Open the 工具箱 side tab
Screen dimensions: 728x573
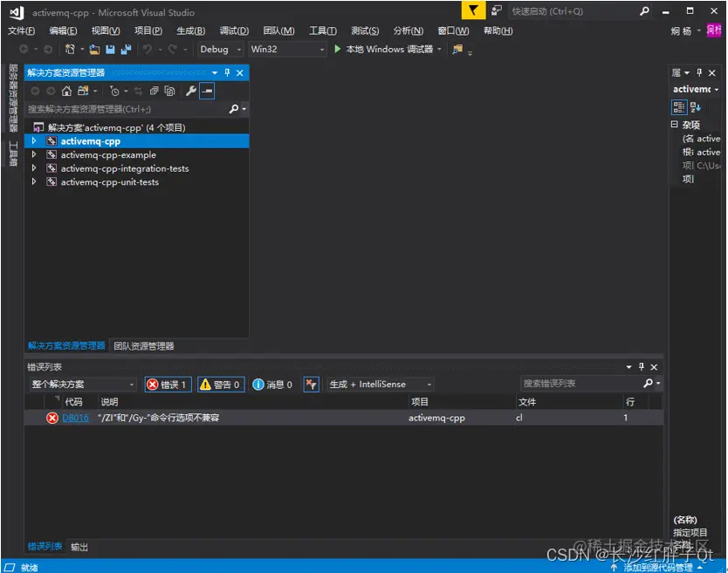pos(13,153)
